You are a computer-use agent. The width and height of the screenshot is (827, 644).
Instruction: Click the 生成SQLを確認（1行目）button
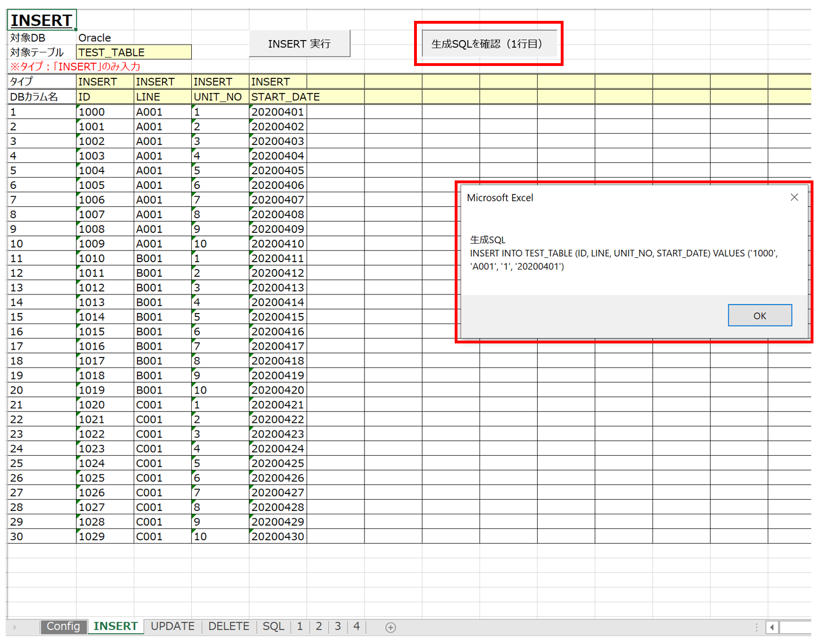[x=489, y=44]
